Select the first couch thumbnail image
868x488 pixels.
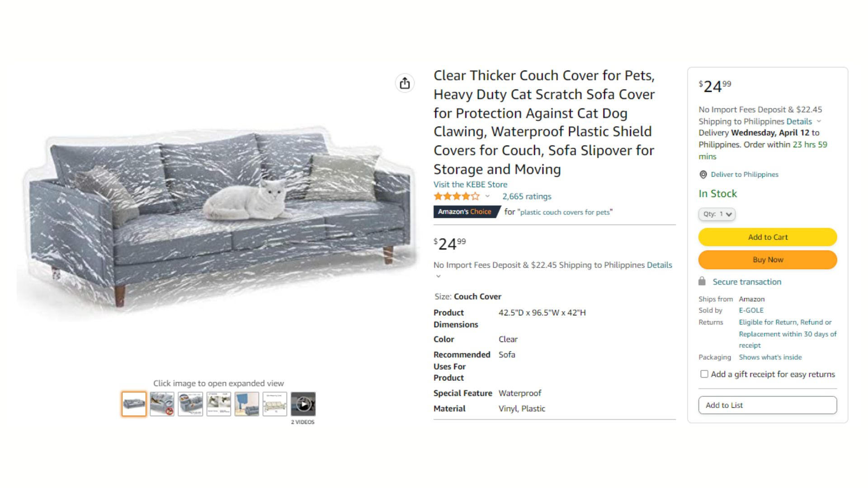pos(134,404)
